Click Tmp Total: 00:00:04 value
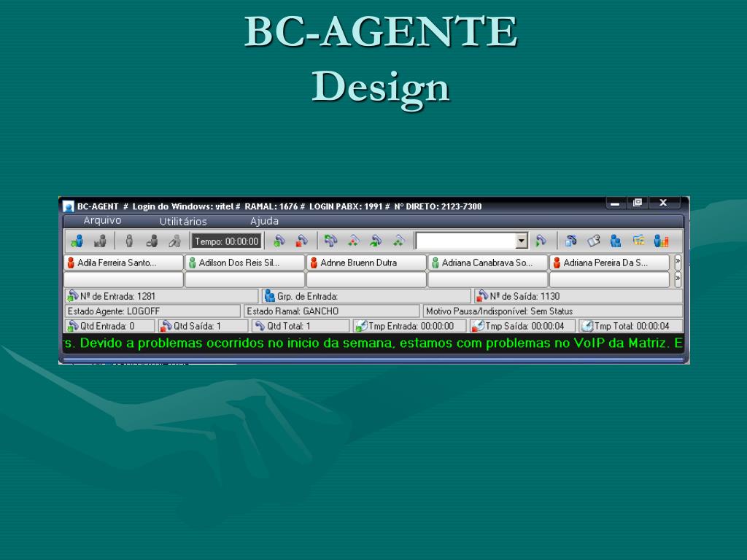Image resolution: width=747 pixels, height=560 pixels. (x=632, y=326)
